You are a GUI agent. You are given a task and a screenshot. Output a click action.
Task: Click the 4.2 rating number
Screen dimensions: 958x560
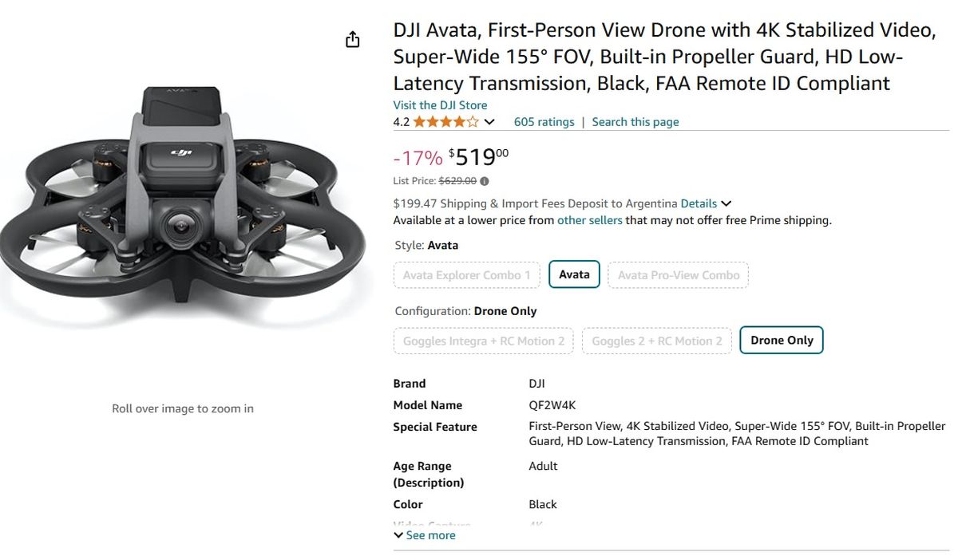[x=401, y=122]
